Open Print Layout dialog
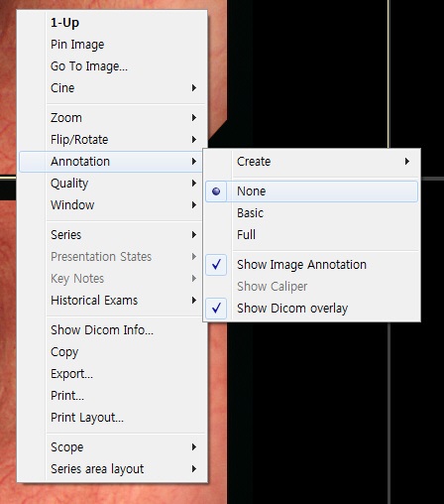The image size is (444, 504). 111,418
